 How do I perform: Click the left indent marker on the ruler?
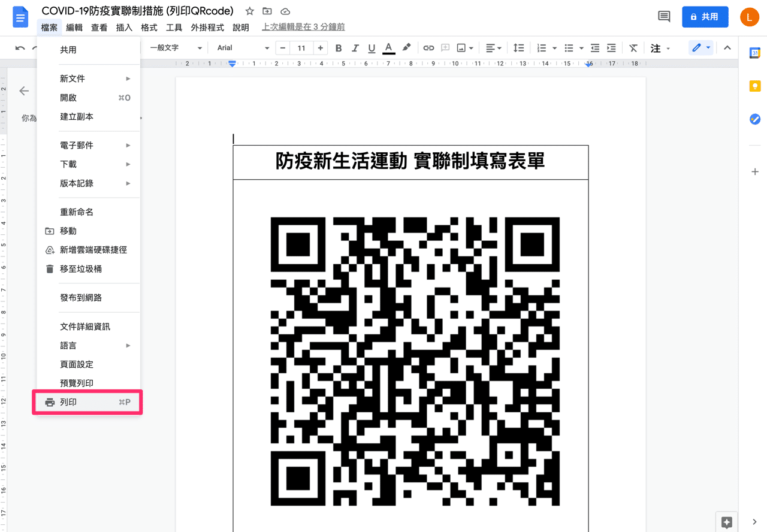232,64
